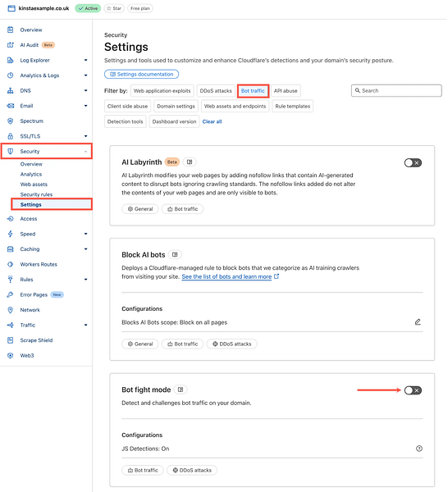Click the Email envelope icon
The width and height of the screenshot is (448, 492).
pos(11,106)
